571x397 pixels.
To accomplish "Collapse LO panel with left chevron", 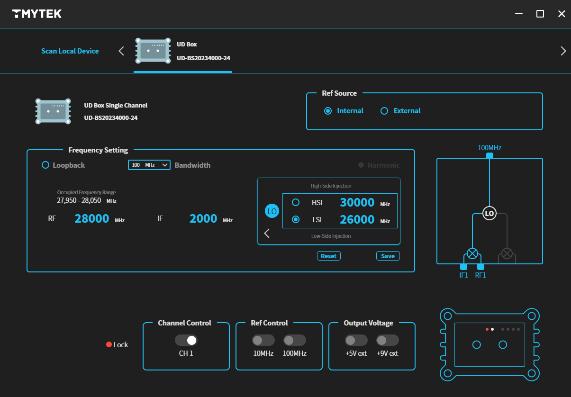I will click(x=267, y=233).
